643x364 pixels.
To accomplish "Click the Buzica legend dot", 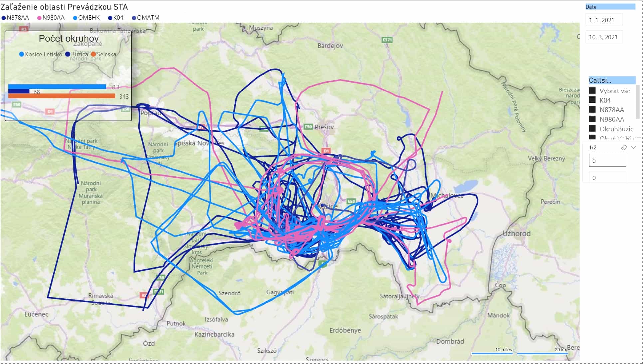I will pos(68,54).
